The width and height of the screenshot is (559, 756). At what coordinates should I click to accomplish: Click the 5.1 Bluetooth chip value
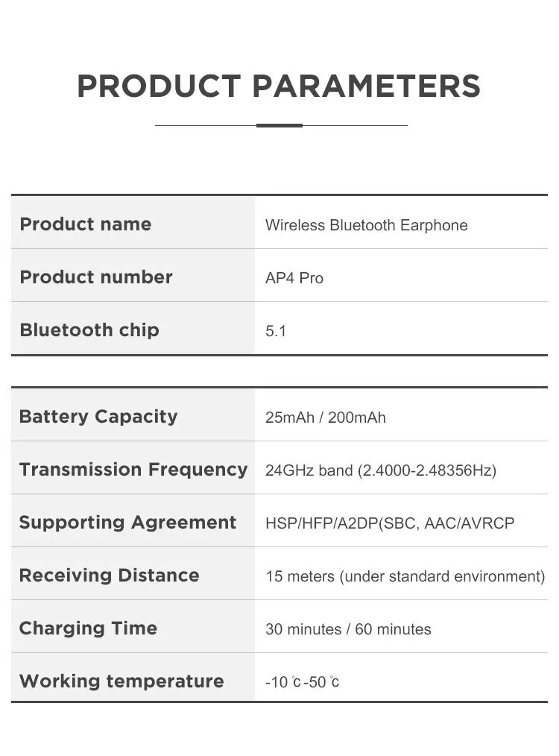click(x=276, y=331)
